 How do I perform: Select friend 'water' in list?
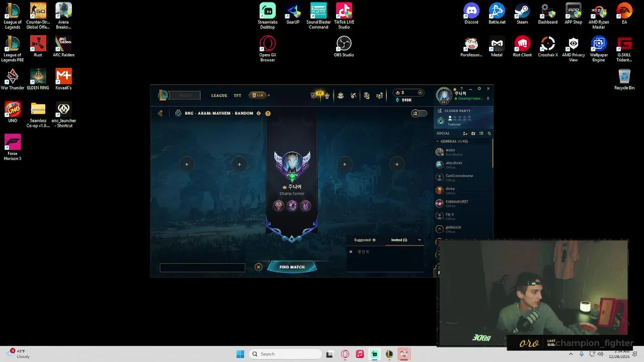(x=462, y=152)
